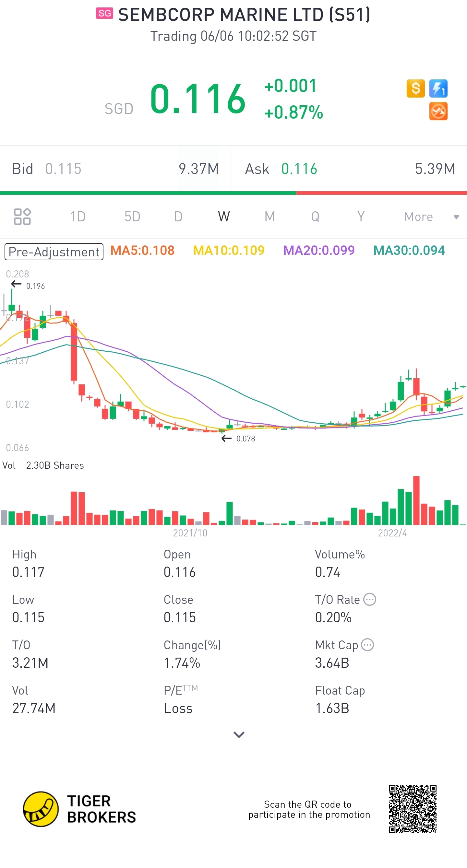Screen dimensions: 467x868
Task: Toggle the Pre-Adjustment price setting
Action: (x=54, y=252)
